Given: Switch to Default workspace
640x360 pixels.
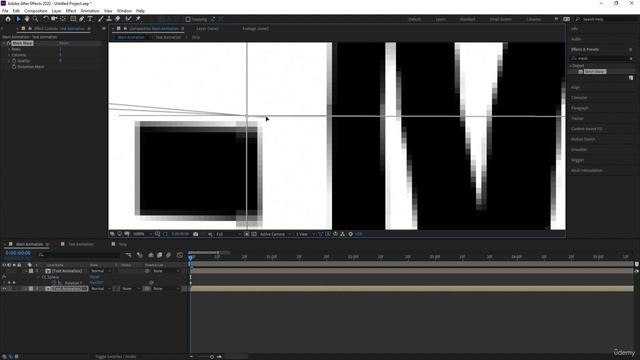Looking at the screenshot, I should coord(414,19).
